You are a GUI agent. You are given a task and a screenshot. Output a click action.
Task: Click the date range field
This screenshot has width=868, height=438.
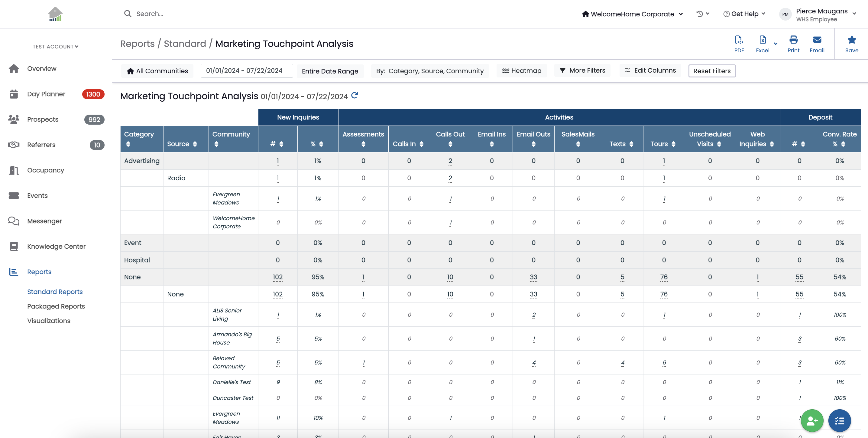[246, 70]
